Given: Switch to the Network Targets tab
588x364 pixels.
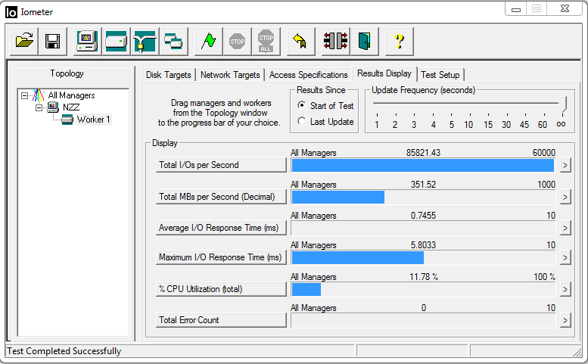Looking at the screenshot, I should pos(230,75).
